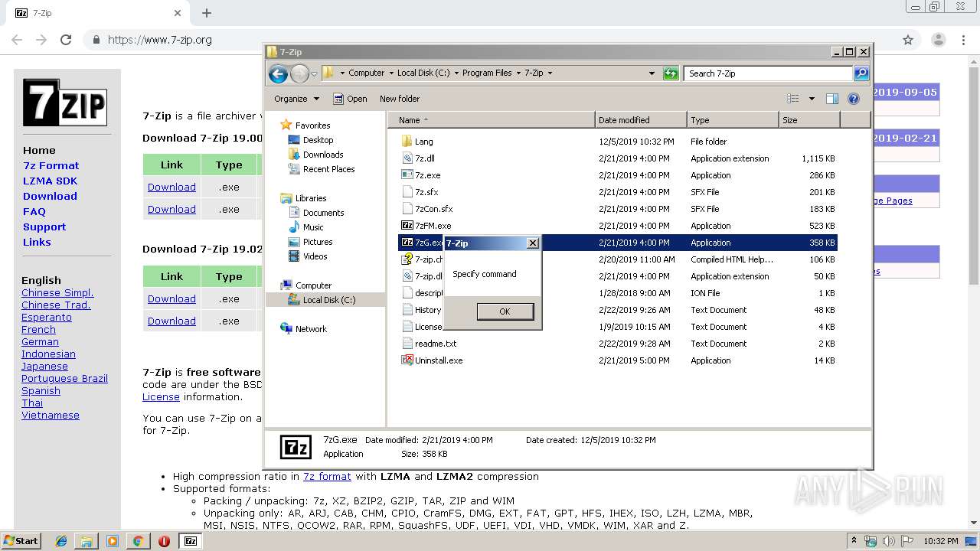The height and width of the screenshot is (551, 980).
Task: Click New folder button
Action: point(400,99)
